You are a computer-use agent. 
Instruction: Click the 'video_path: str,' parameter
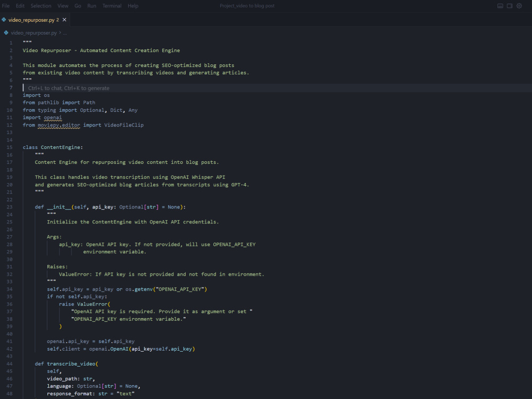point(71,379)
